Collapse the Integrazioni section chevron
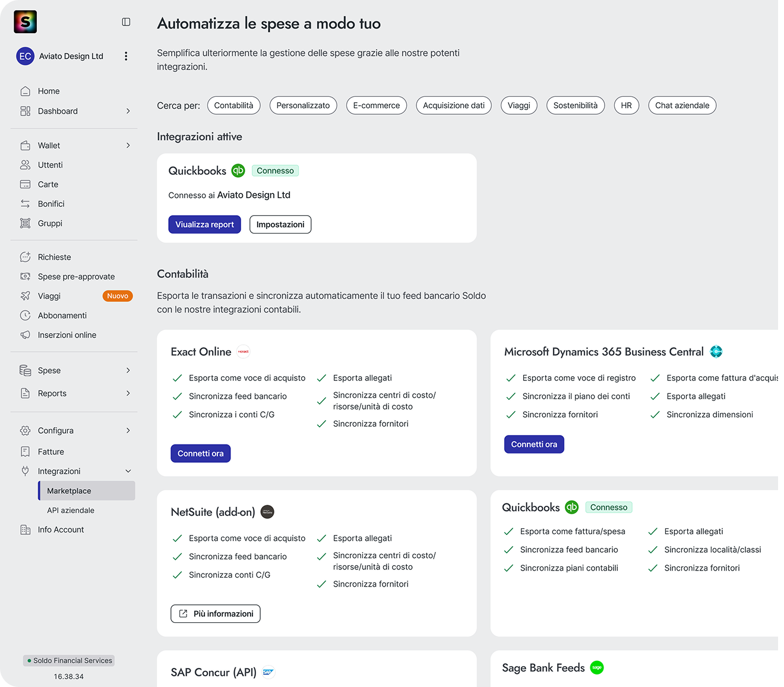 click(128, 471)
